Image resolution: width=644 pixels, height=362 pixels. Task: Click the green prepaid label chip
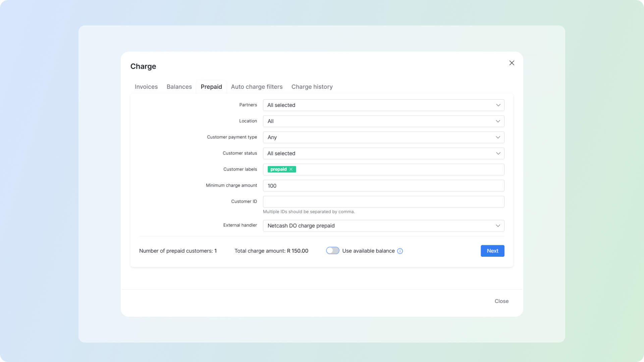(x=278, y=169)
